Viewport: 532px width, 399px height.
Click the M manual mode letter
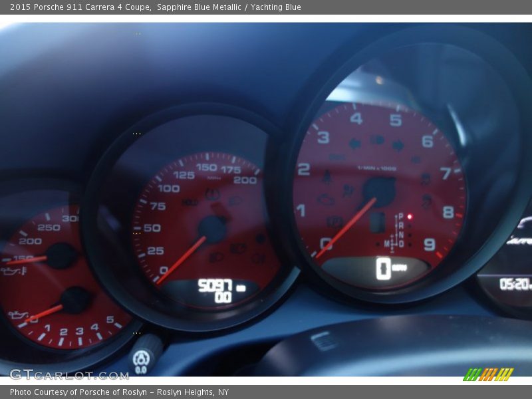pos(387,243)
